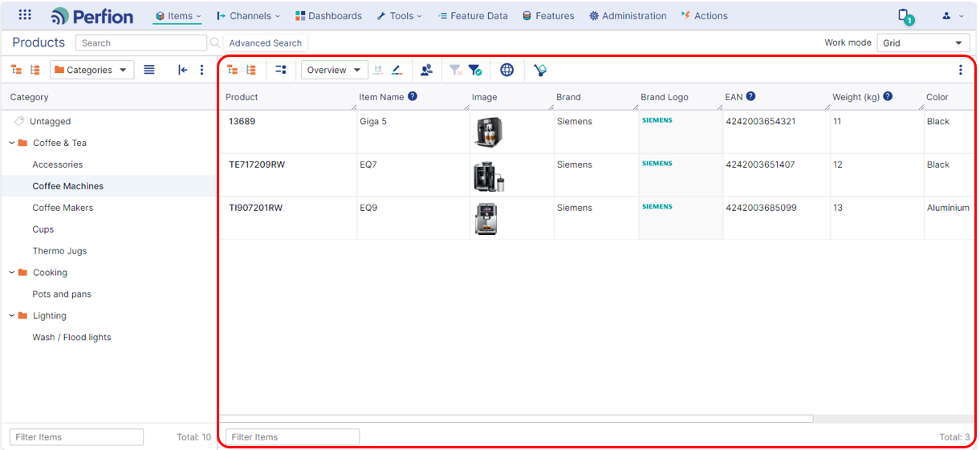Open the Channels menu
This screenshot has width=980, height=450.
249,16
